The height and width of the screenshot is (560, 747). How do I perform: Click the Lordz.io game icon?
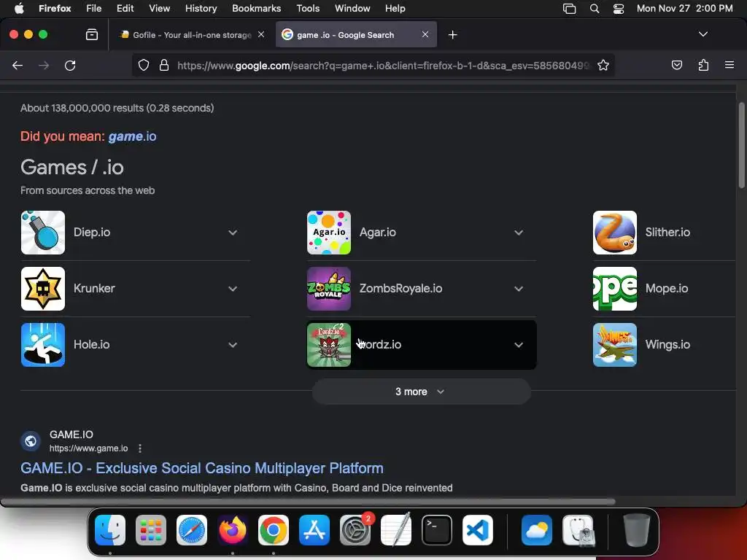tap(329, 345)
